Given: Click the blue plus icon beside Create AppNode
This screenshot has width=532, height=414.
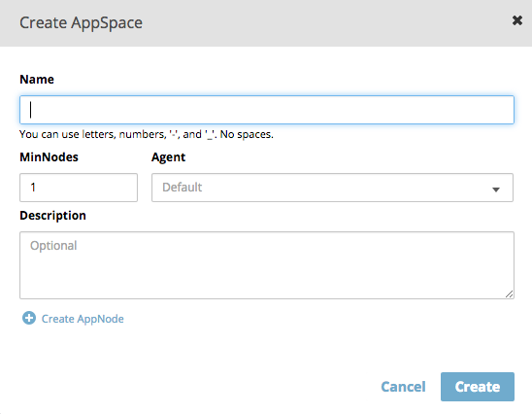Looking at the screenshot, I should (x=29, y=318).
